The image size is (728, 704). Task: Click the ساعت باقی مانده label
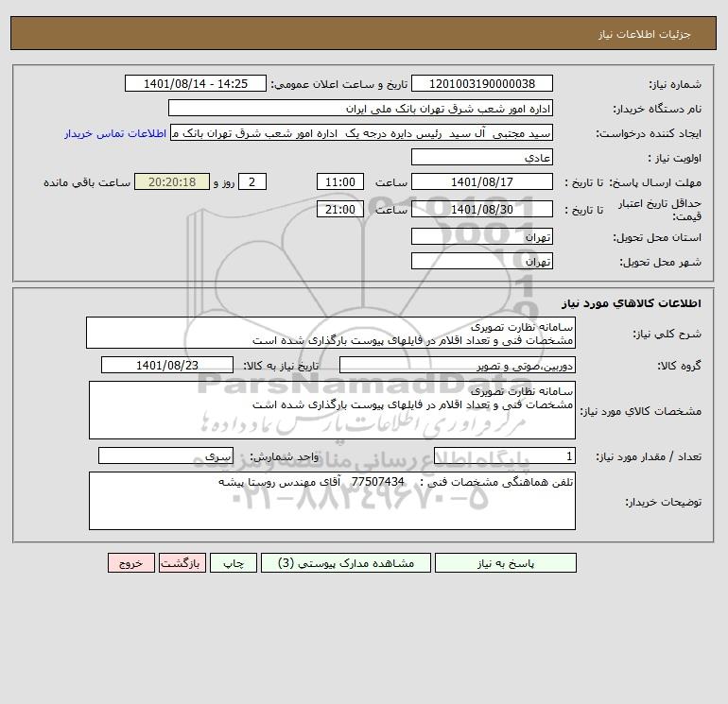tap(87, 182)
